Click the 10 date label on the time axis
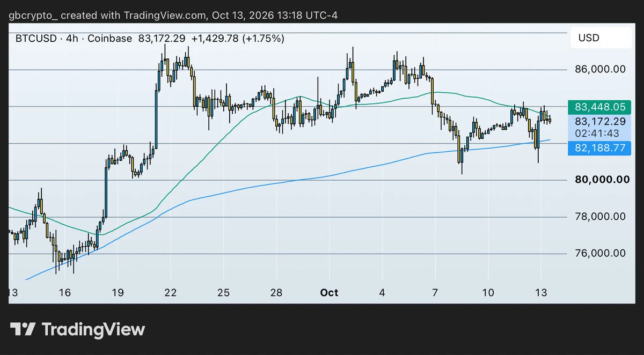This screenshot has height=355, width=644. tap(488, 293)
